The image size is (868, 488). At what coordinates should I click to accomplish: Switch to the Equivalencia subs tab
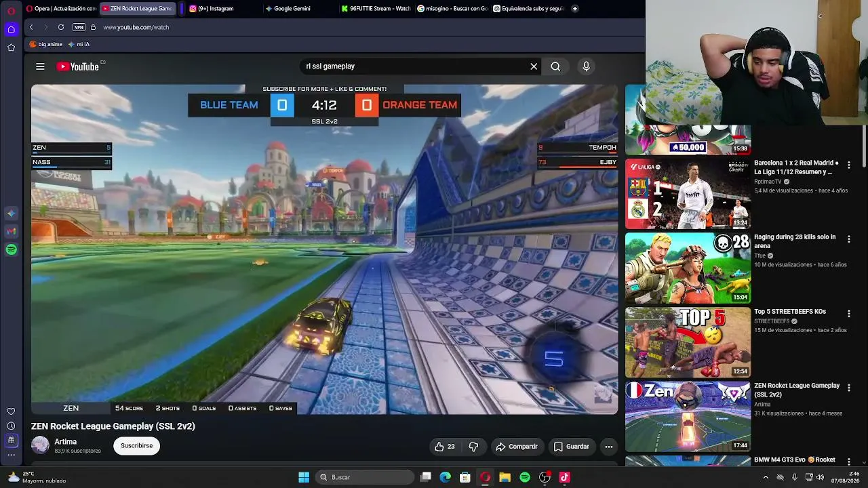point(528,9)
